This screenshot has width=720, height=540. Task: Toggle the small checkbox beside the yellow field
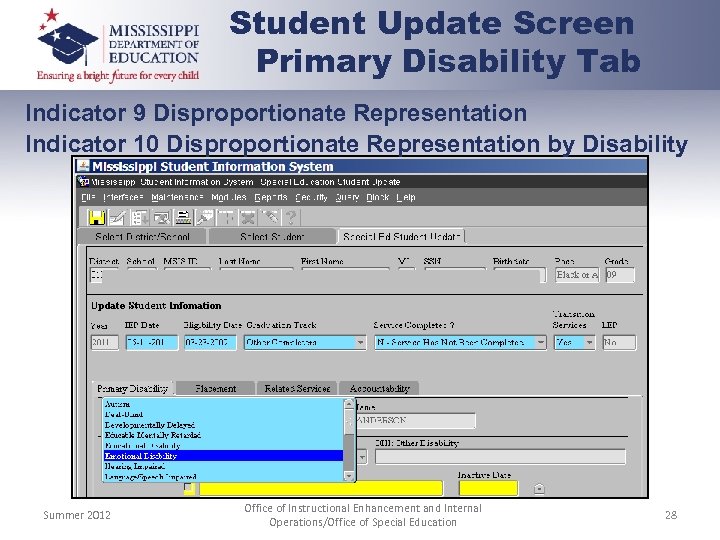click(188, 488)
